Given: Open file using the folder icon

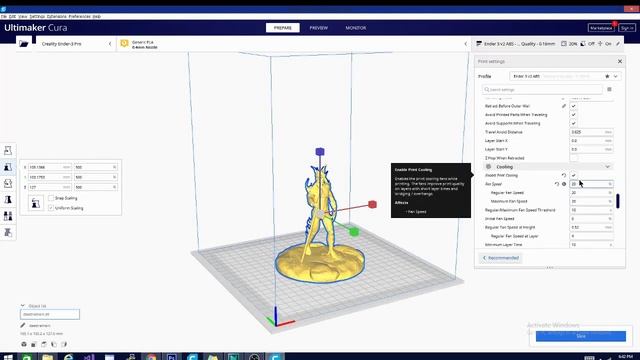Looking at the screenshot, I should pyautogui.click(x=24, y=44).
